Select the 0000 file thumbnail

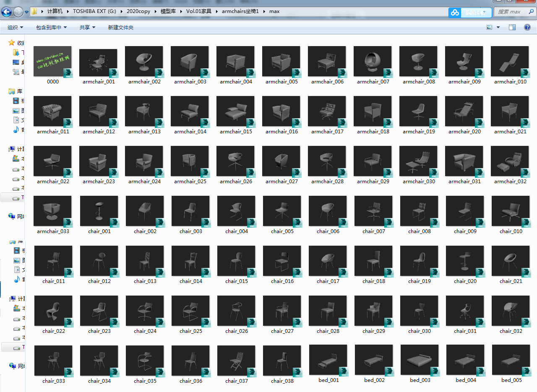pyautogui.click(x=52, y=62)
